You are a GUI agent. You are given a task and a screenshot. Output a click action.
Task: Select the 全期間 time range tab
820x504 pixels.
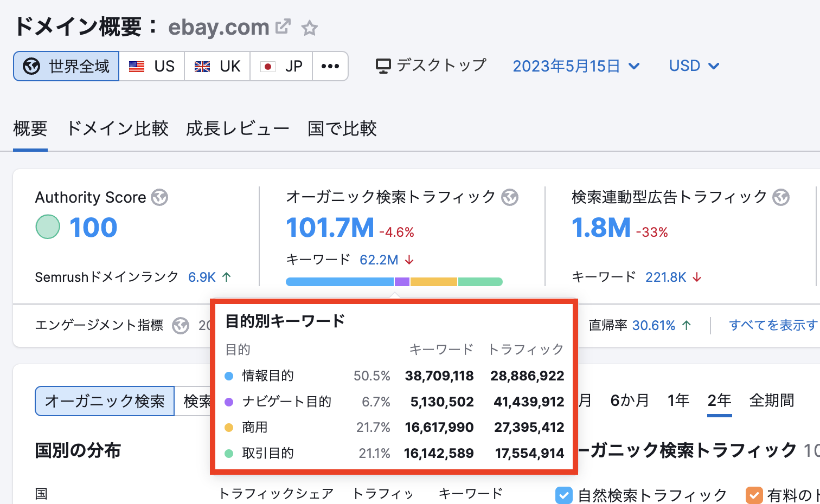[772, 400]
